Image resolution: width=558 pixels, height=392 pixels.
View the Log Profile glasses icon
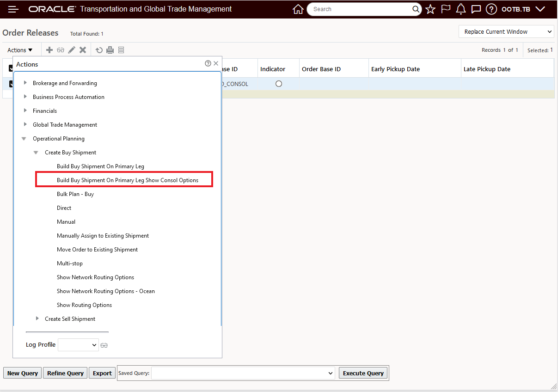pos(104,345)
